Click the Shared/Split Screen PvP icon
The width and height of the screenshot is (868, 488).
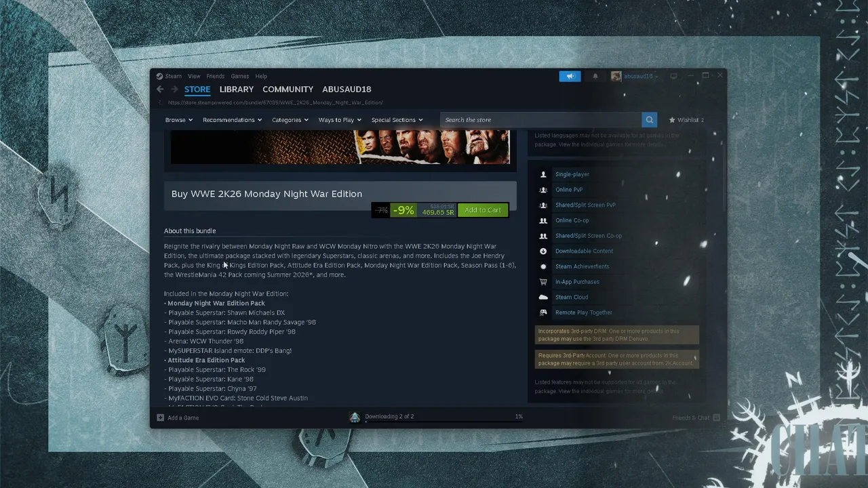[x=543, y=205]
